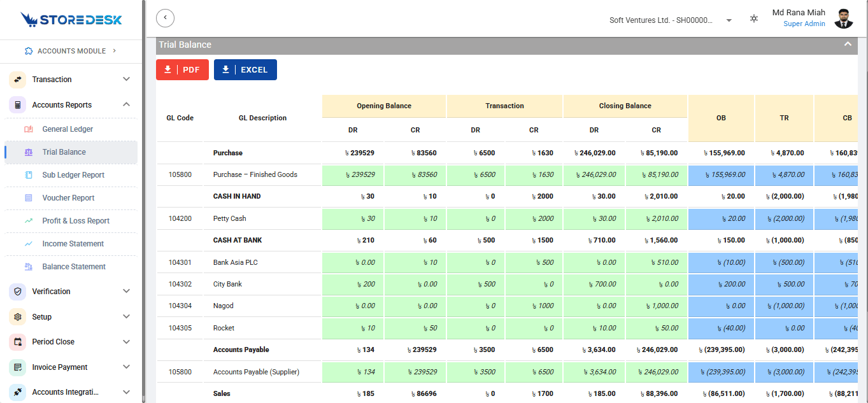Click the Setup gear icon
This screenshot has height=403, width=868.
point(18,316)
